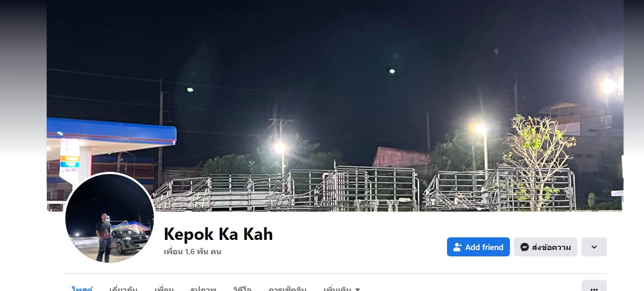Show the การเช็คอิน tab
644x291 pixels.
point(288,289)
